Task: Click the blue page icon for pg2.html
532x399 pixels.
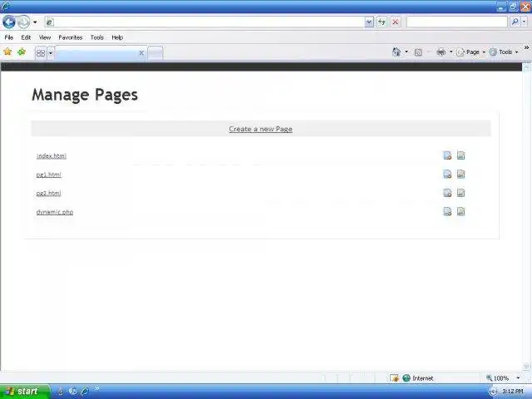Action: [447, 193]
